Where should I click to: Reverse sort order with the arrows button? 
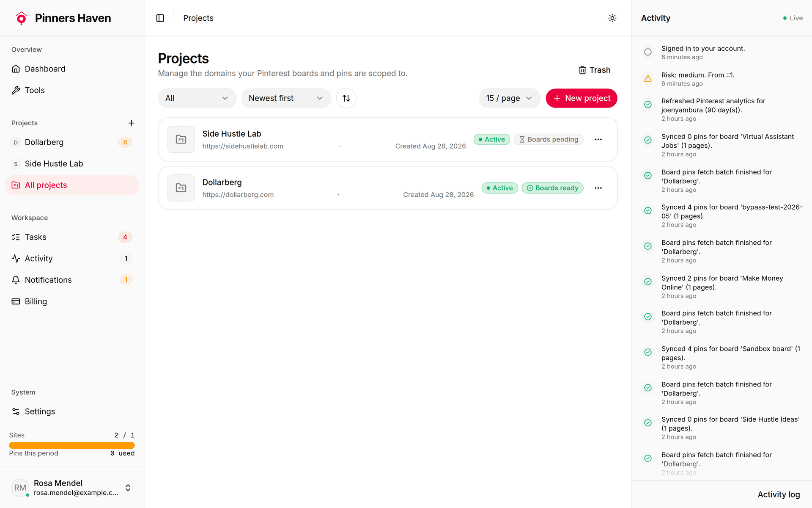[346, 98]
